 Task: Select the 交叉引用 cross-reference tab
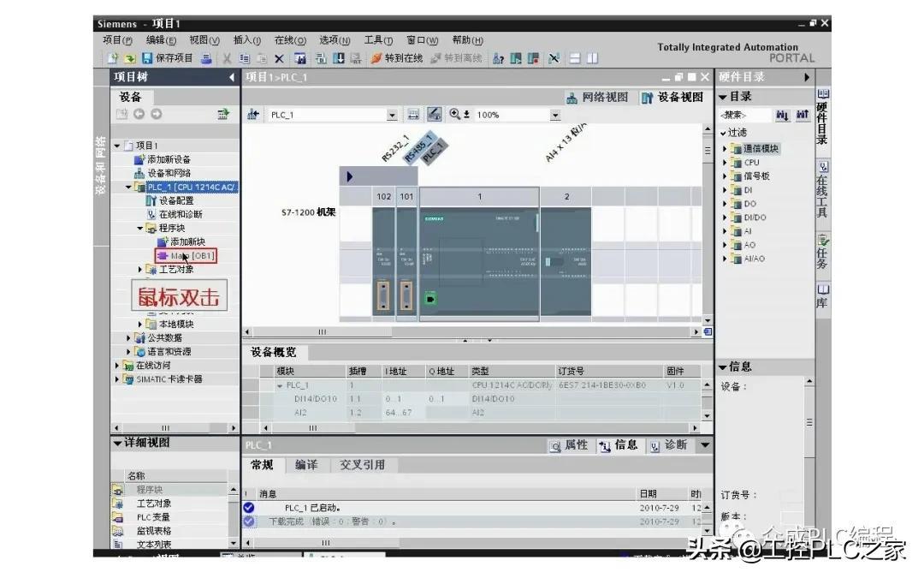[363, 465]
